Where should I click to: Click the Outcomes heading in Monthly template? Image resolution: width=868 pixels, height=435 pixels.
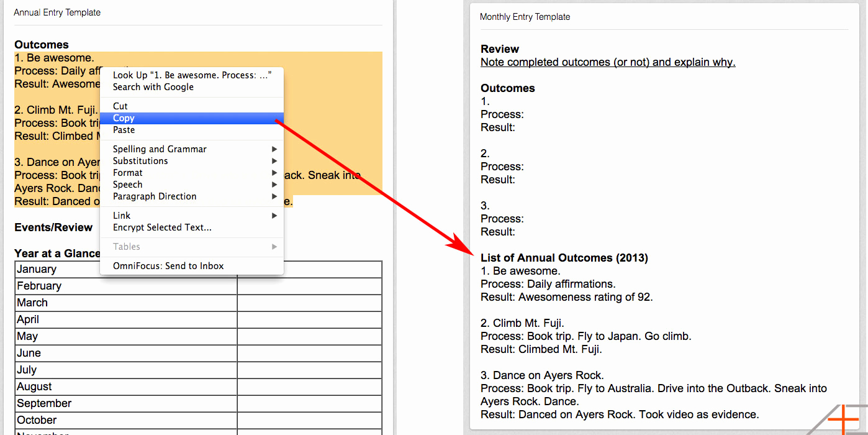tap(508, 88)
